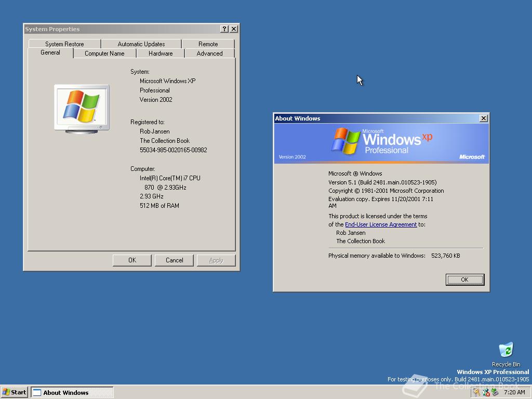
Task: Select the General tab
Action: pyautogui.click(x=50, y=52)
